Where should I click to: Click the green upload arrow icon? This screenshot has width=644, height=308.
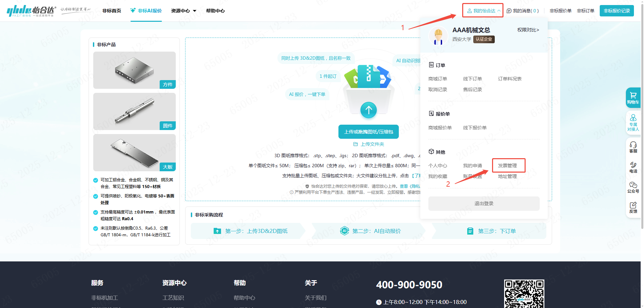point(369,110)
